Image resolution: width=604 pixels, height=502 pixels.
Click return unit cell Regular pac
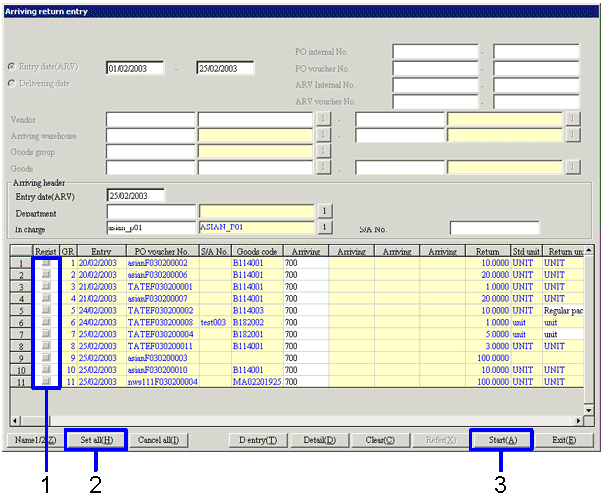563,310
